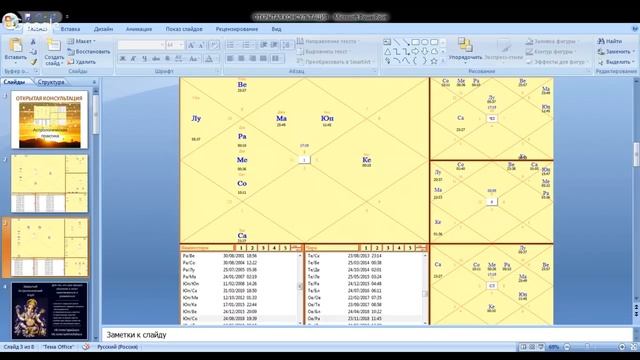The width and height of the screenshot is (640, 360).
Task: Select the first slide thumbnail ОТКРЫТАЯ КОНСУЛЬТАЦИЯ
Action: pyautogui.click(x=49, y=120)
